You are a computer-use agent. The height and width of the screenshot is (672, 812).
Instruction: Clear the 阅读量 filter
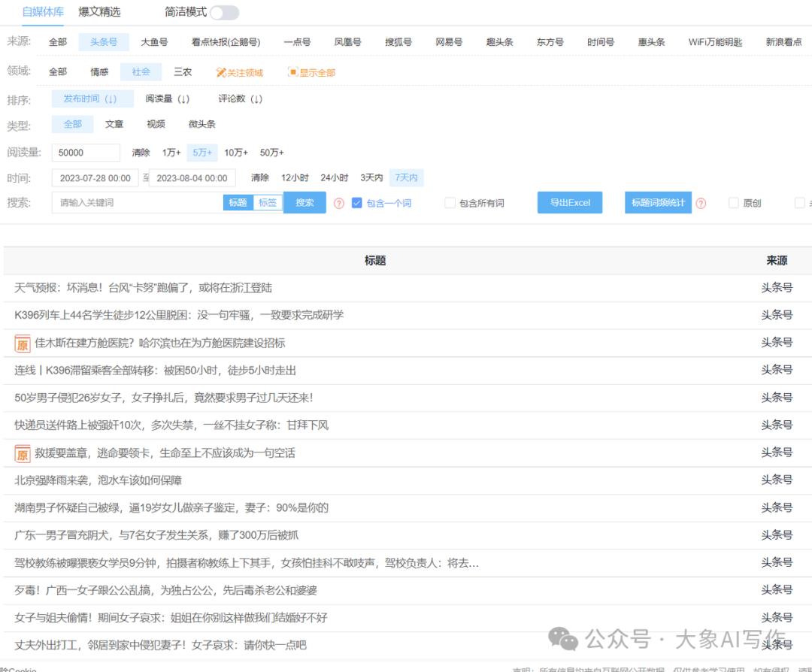(x=141, y=152)
